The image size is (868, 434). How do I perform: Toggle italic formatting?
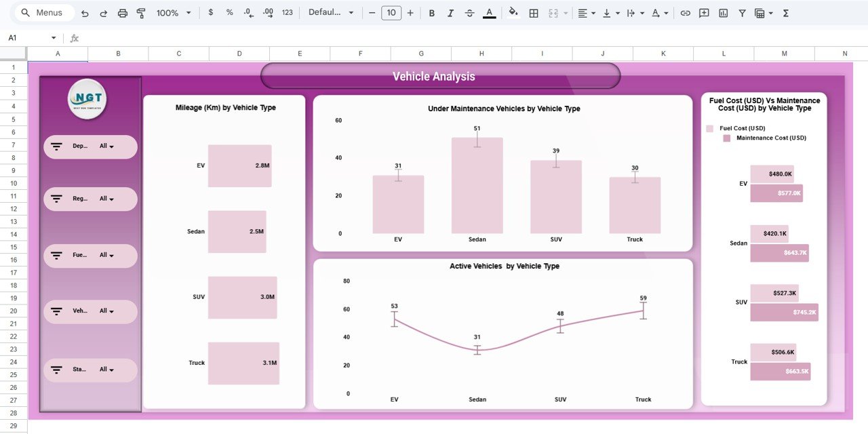(x=450, y=13)
